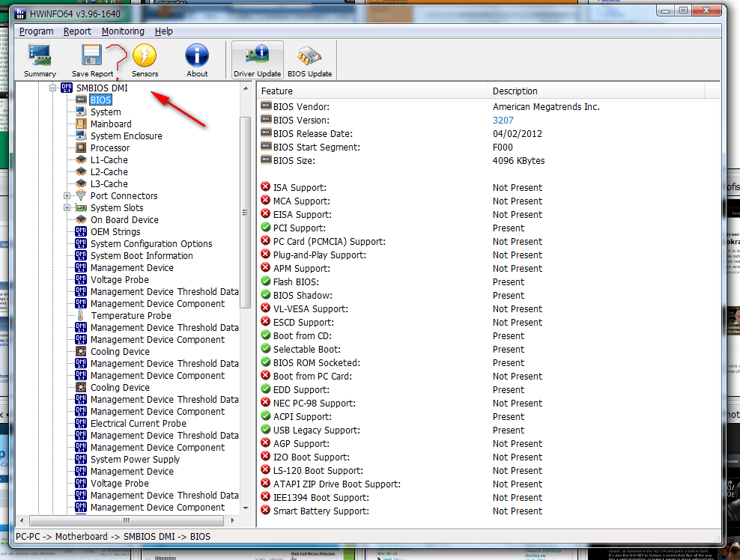
Task: Click the American Megatrends Inc. value
Action: coord(546,106)
